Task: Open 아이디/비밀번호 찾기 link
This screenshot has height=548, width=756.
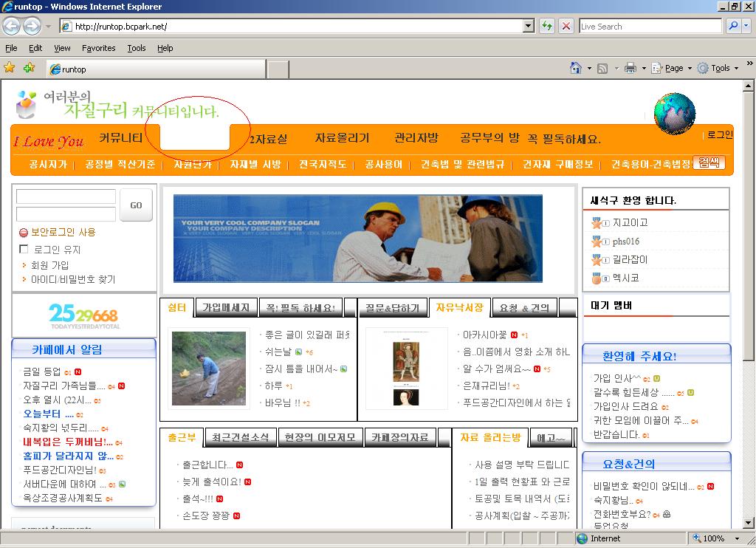Action: (73, 279)
